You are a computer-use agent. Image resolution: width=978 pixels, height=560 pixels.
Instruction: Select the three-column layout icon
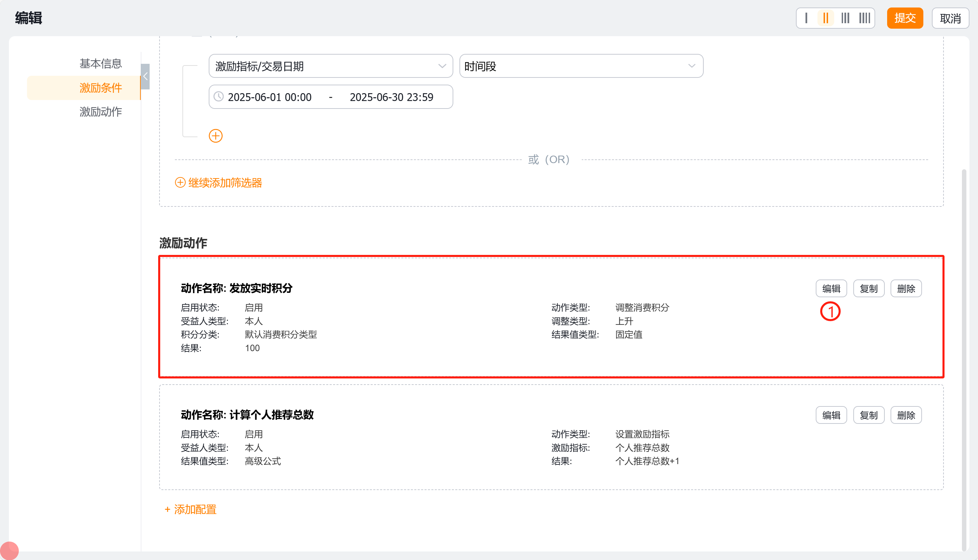(x=845, y=18)
